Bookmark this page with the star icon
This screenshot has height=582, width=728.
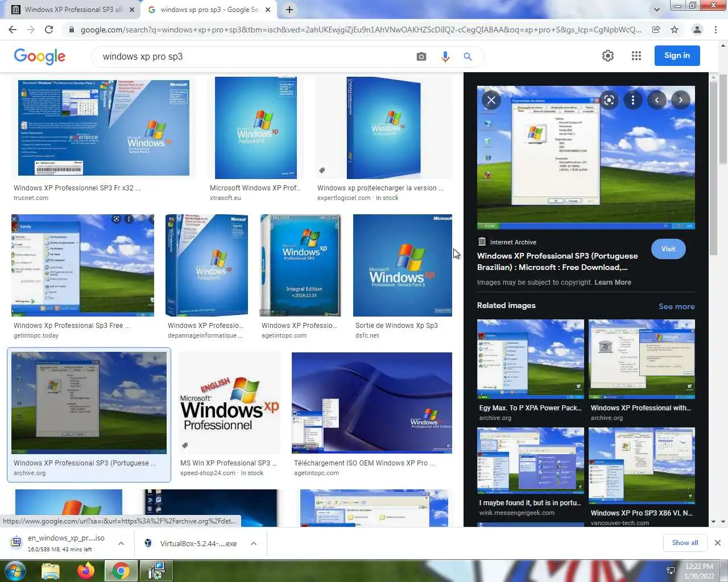pyautogui.click(x=675, y=30)
